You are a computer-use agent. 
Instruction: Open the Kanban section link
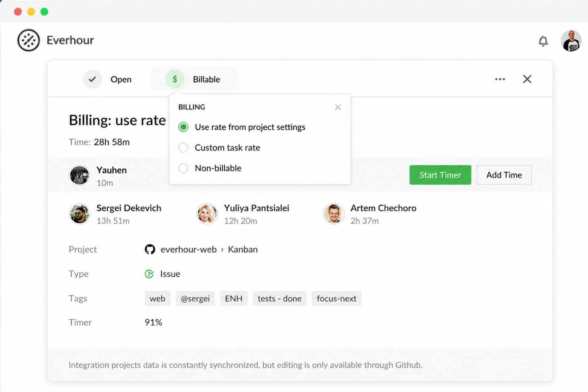[x=243, y=249]
